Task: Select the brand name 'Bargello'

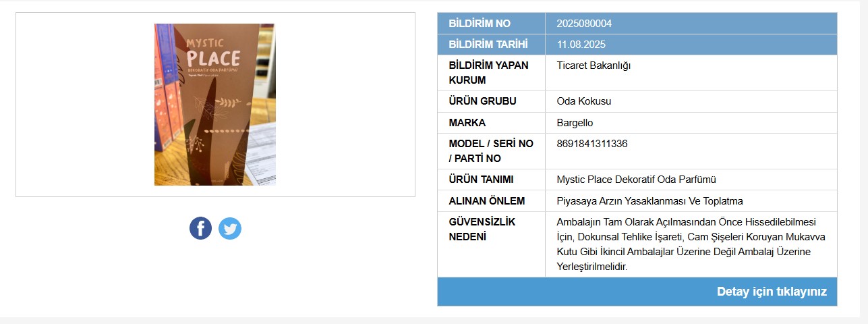Action: [575, 123]
